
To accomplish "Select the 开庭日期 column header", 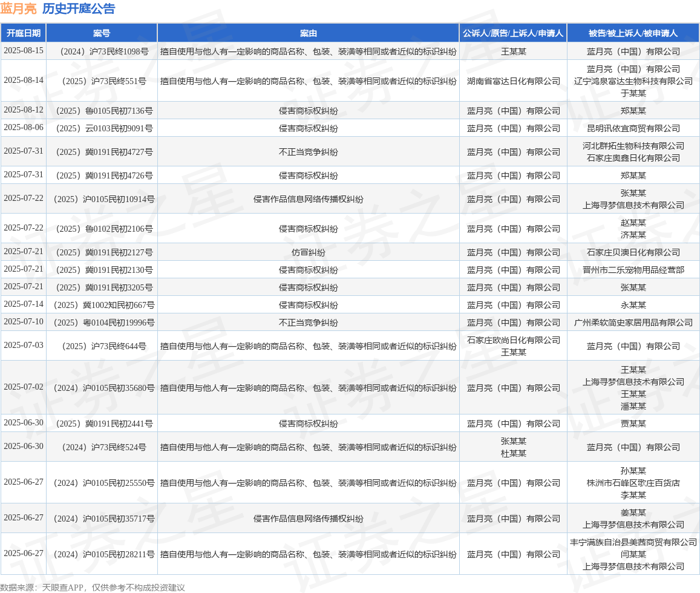I will pos(23,33).
